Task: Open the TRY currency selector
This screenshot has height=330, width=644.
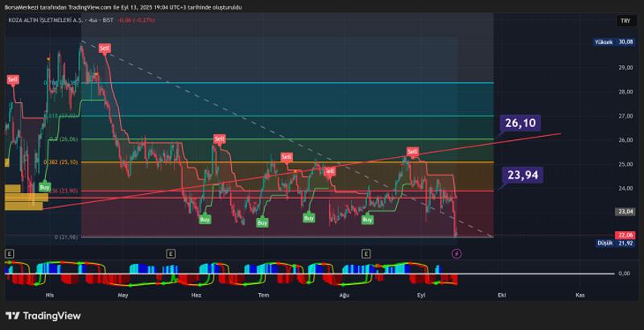Action: [x=625, y=20]
